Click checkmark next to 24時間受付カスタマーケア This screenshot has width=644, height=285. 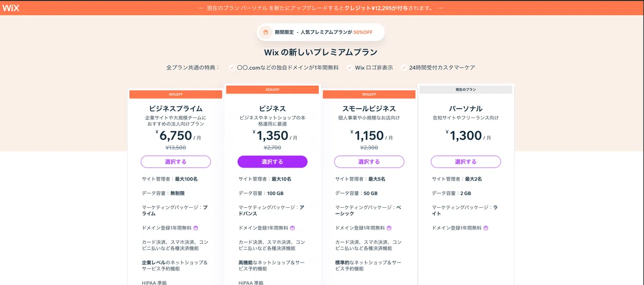(x=404, y=68)
